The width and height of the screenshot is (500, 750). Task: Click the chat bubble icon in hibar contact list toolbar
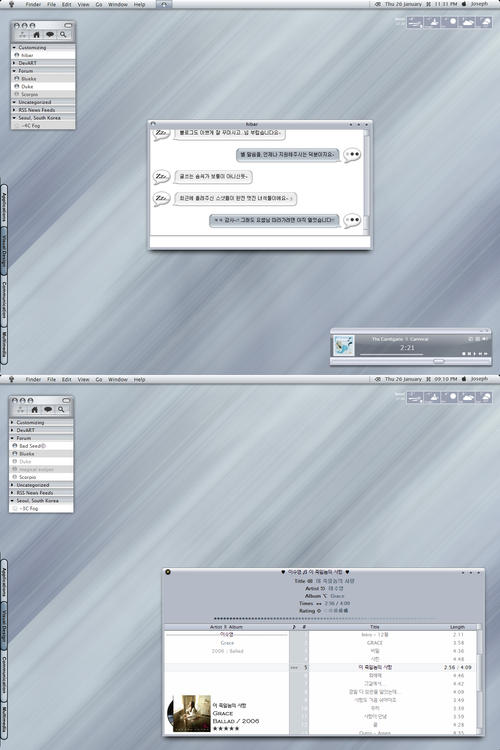coord(50,35)
